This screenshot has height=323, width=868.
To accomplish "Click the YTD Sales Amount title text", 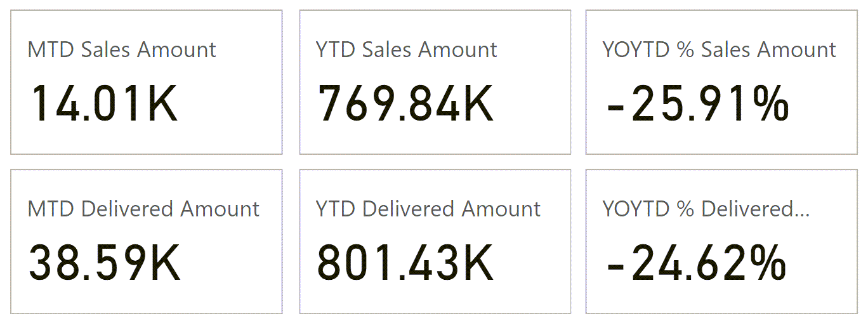I will 406,49.
